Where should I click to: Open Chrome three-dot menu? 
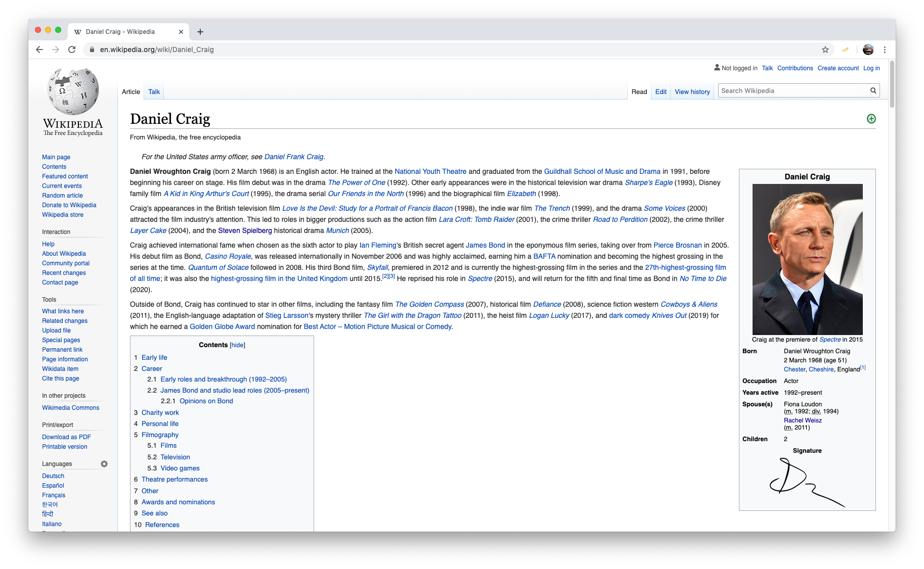coord(885,50)
